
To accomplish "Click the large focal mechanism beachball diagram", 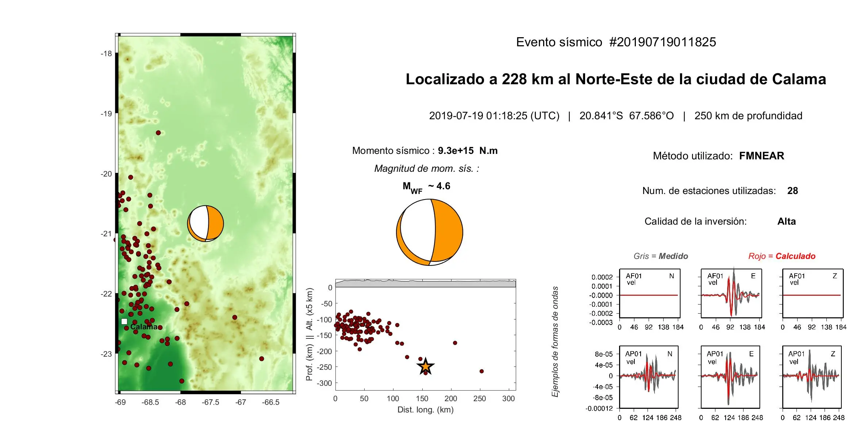I will pyautogui.click(x=430, y=232).
